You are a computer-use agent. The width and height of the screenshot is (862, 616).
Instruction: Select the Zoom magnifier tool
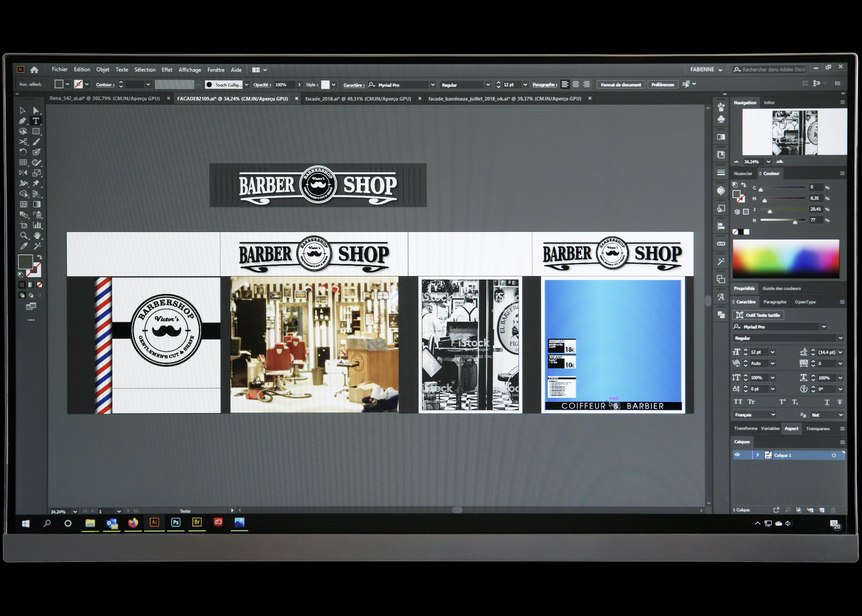pyautogui.click(x=24, y=235)
